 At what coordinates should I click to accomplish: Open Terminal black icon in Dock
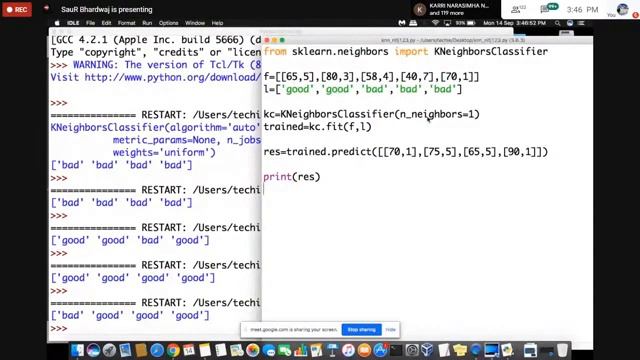pos(396,350)
